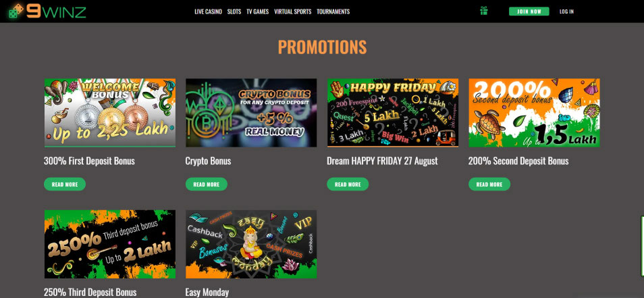View the Tournaments page

[333, 11]
